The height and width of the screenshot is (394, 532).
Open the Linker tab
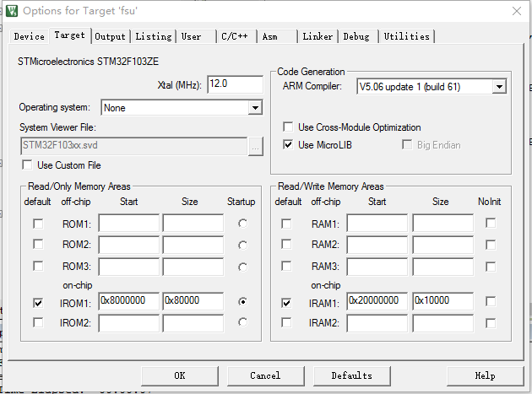[x=318, y=36]
